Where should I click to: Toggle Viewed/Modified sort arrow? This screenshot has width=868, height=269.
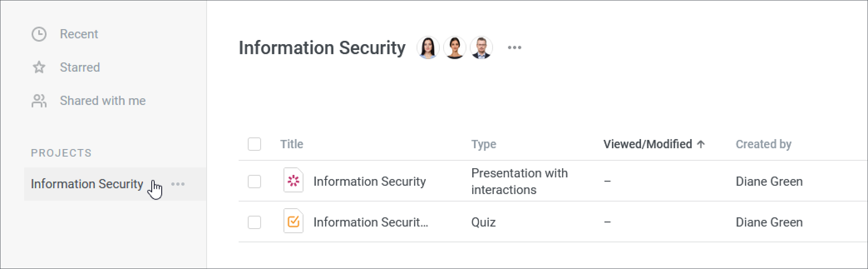pyautogui.click(x=701, y=144)
